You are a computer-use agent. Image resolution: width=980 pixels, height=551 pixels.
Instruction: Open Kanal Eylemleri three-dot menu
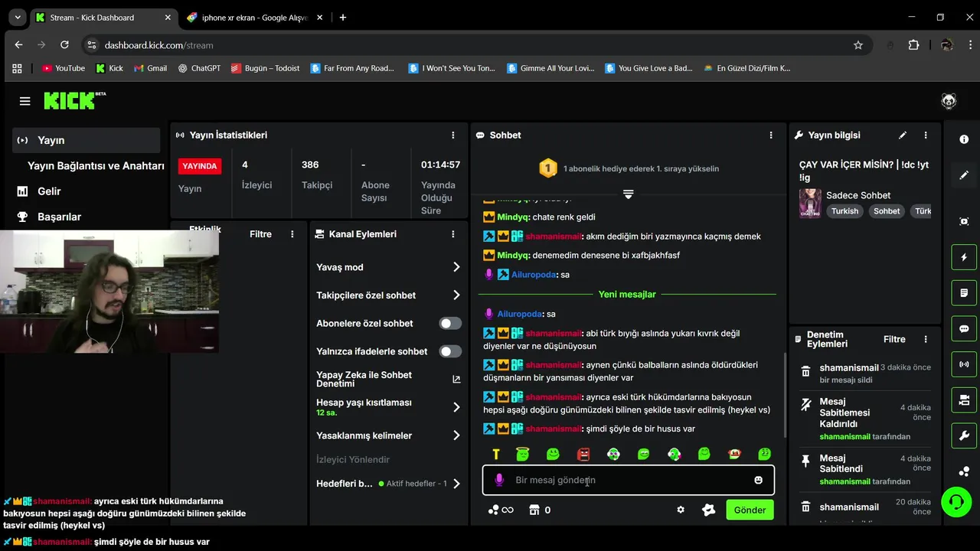pos(453,234)
